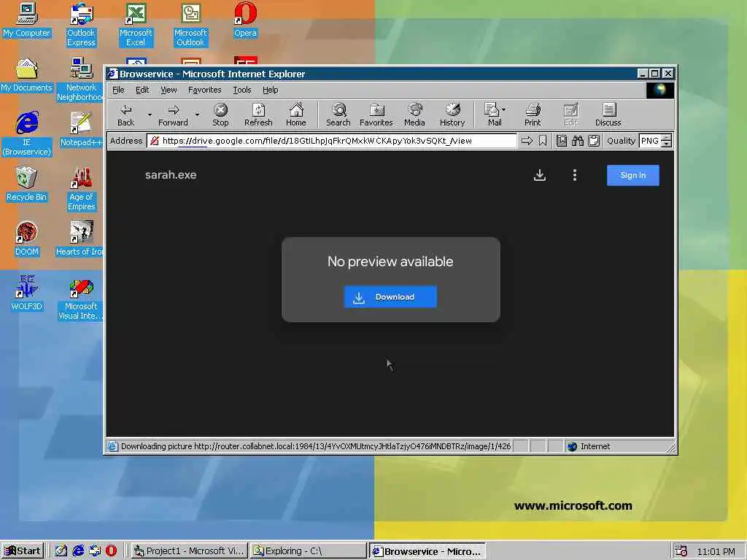The height and width of the screenshot is (560, 747).
Task: Open the Opera desktop shortcut
Action: tap(245, 20)
